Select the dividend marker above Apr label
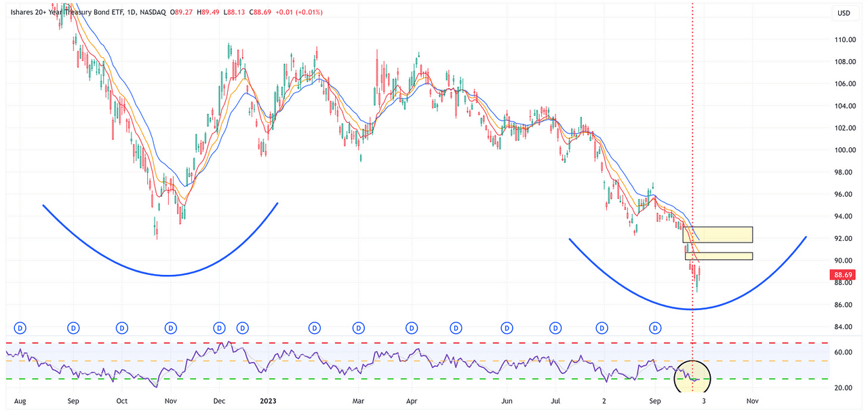The height and width of the screenshot is (412, 868). pyautogui.click(x=411, y=328)
